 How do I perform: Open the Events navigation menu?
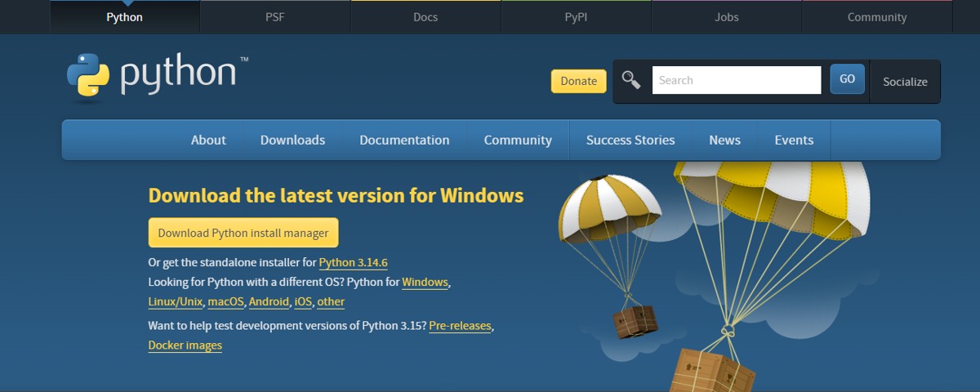pyautogui.click(x=794, y=140)
